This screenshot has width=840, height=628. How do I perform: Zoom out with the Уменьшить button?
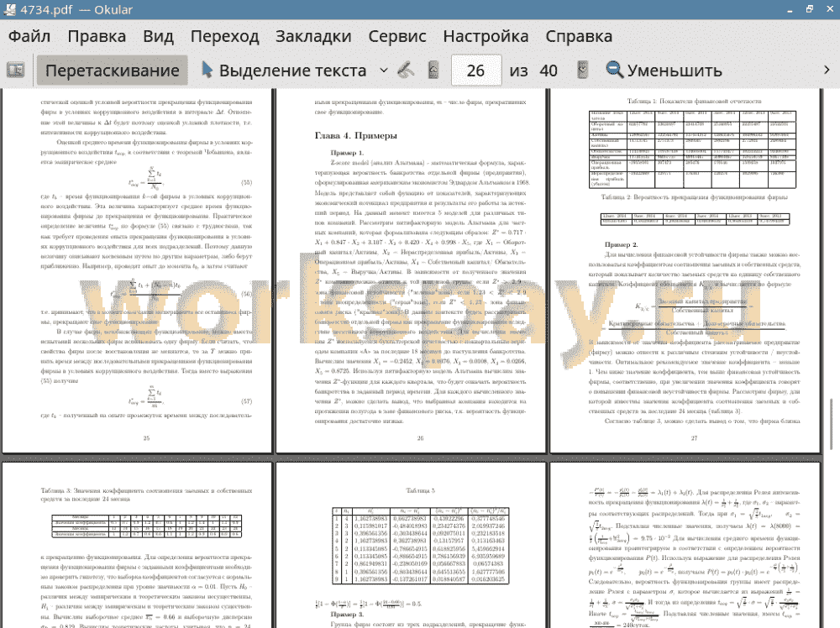[664, 71]
